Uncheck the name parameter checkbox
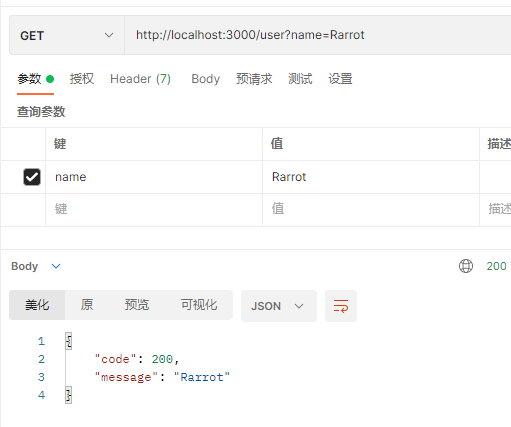The height and width of the screenshot is (427, 511). tap(32, 177)
